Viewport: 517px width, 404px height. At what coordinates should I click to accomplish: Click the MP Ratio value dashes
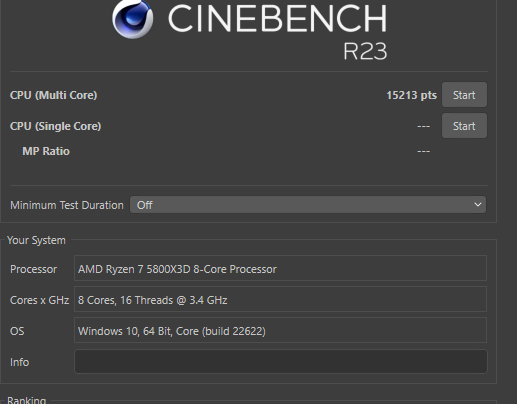coord(423,151)
